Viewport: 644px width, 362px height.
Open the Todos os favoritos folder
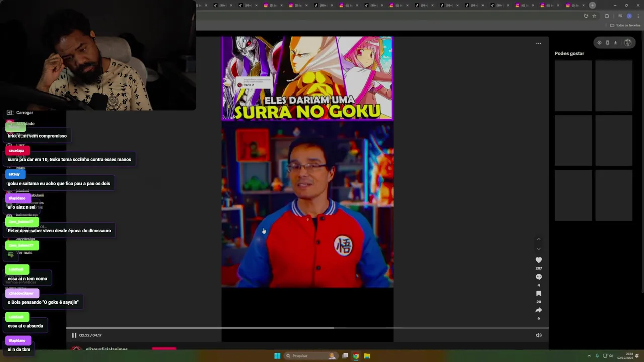tap(625, 25)
